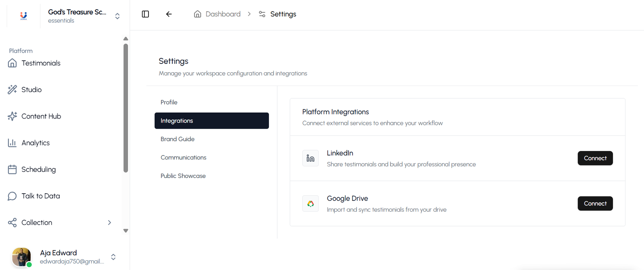Click the back arrow icon
644x270 pixels.
tap(169, 14)
